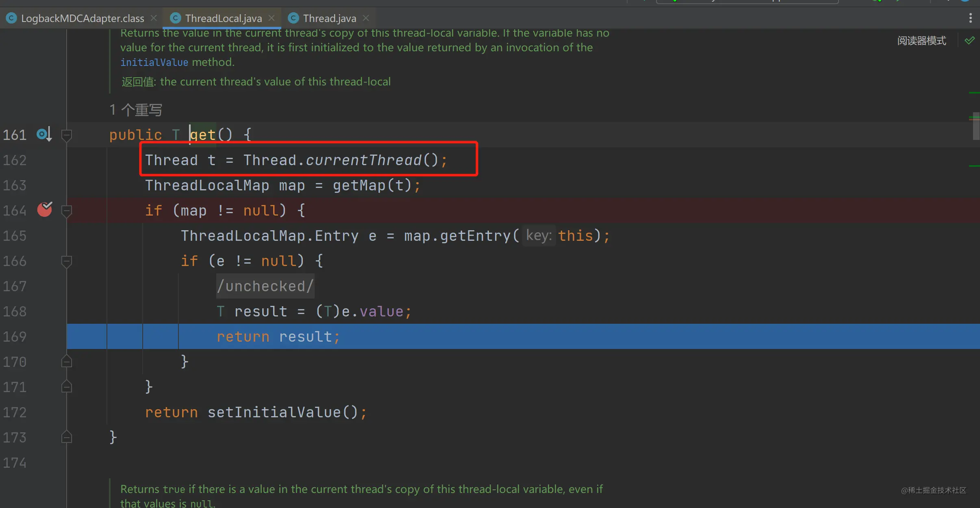Image resolution: width=980 pixels, height=508 pixels.
Task: Toggle the 阅读器模式 reader mode
Action: click(x=921, y=41)
